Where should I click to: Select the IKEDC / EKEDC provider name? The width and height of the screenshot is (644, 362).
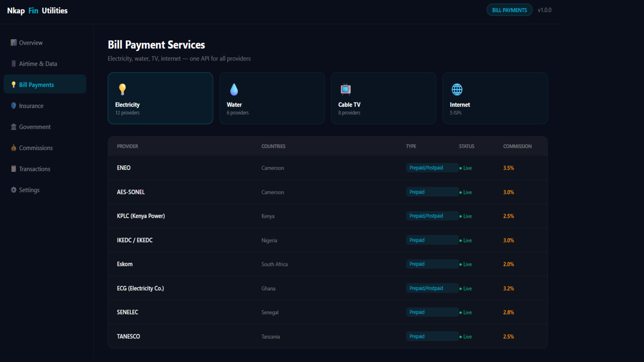point(135,240)
